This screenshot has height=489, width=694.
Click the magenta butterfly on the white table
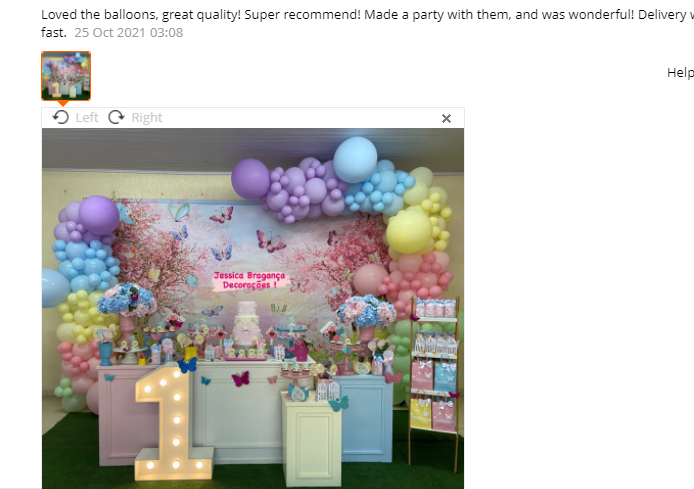point(240,379)
